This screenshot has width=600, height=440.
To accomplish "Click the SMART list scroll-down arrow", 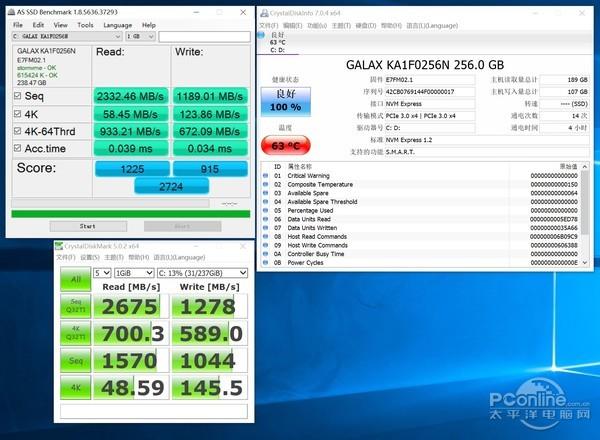I will pos(584,262).
